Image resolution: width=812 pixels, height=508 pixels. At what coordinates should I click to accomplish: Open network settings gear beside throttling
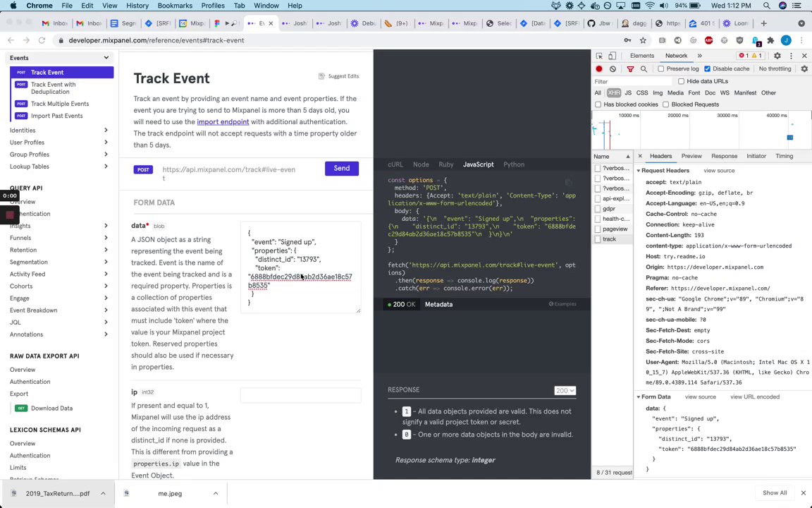(x=804, y=69)
